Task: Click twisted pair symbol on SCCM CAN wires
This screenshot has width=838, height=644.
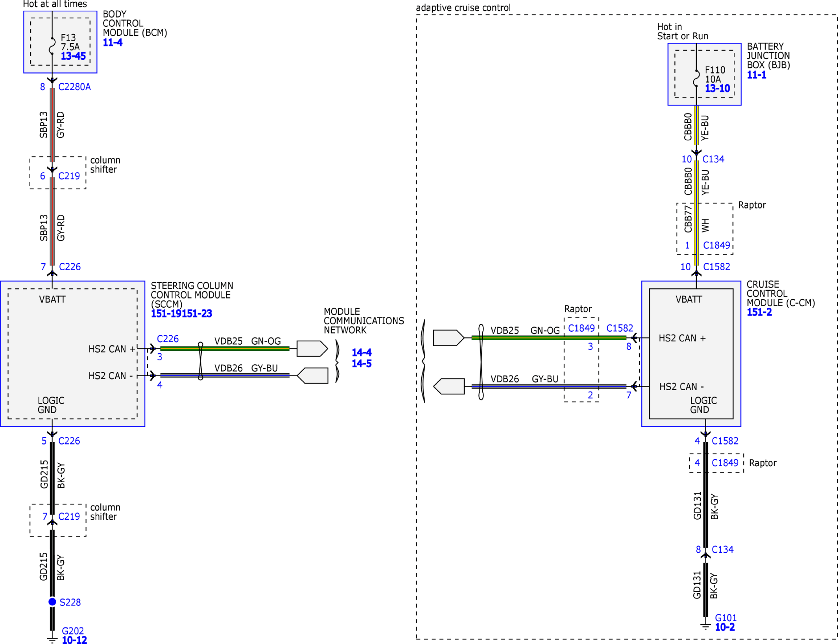Action: (x=200, y=361)
